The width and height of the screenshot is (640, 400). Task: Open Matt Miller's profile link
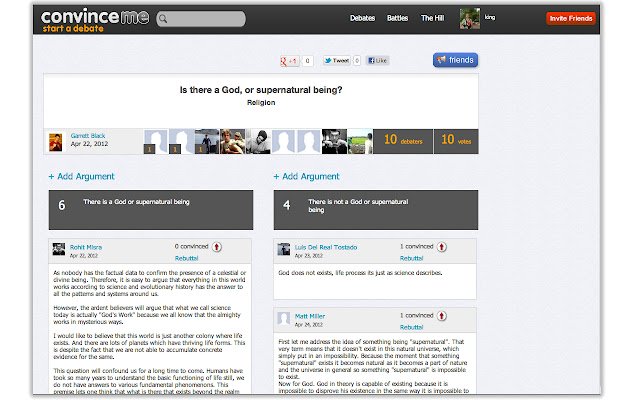(310, 316)
